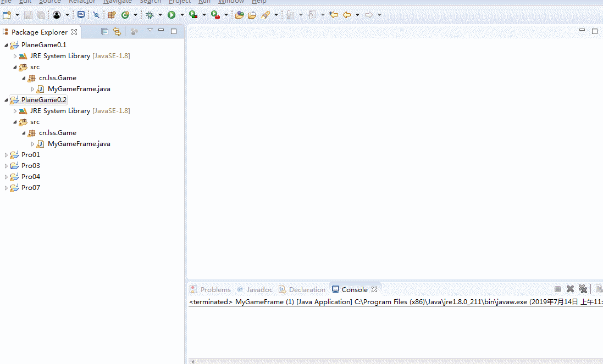Viewport: 603px width, 364px height.
Task: Click the Run External Tools icon
Action: point(215,15)
